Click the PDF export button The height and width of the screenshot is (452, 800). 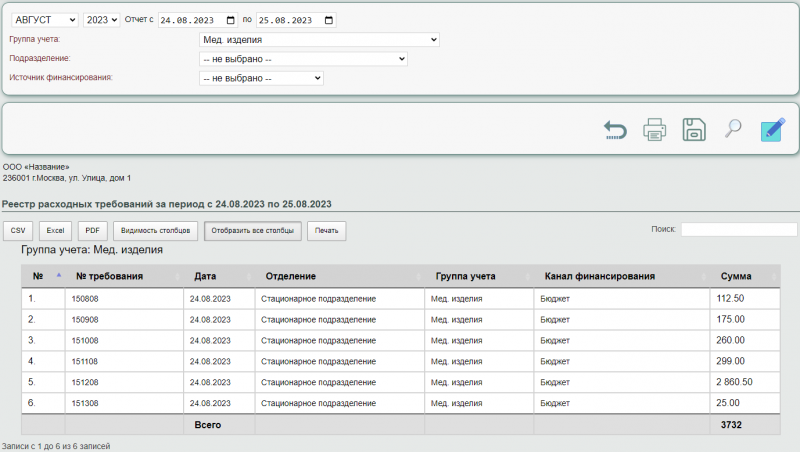click(91, 231)
